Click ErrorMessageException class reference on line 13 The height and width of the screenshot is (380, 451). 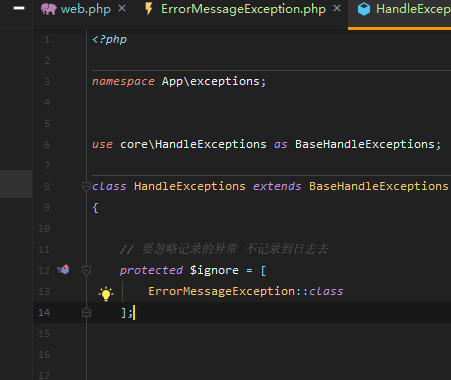pyautogui.click(x=222, y=291)
